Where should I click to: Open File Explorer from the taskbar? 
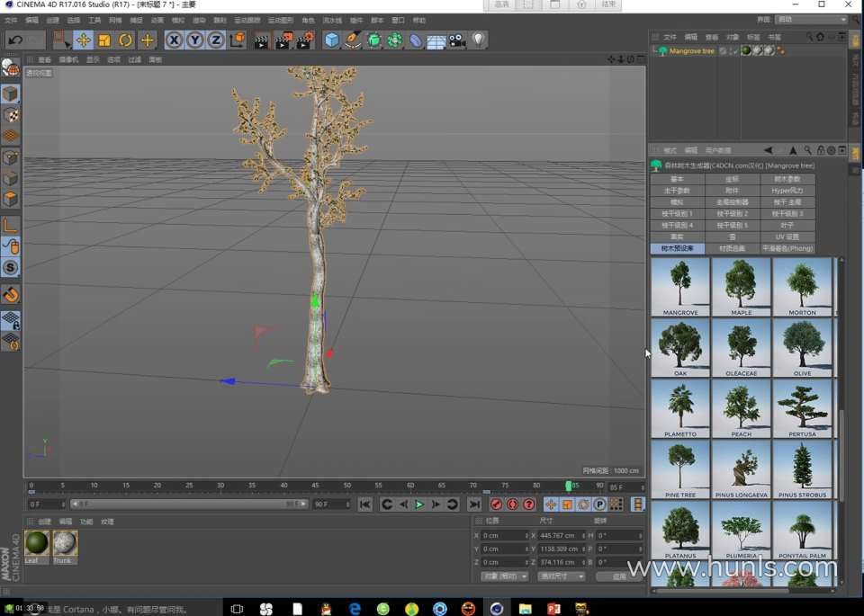525,608
